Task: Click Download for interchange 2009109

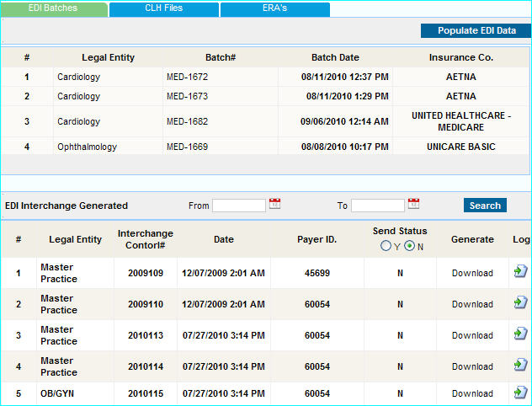Action: coord(472,273)
